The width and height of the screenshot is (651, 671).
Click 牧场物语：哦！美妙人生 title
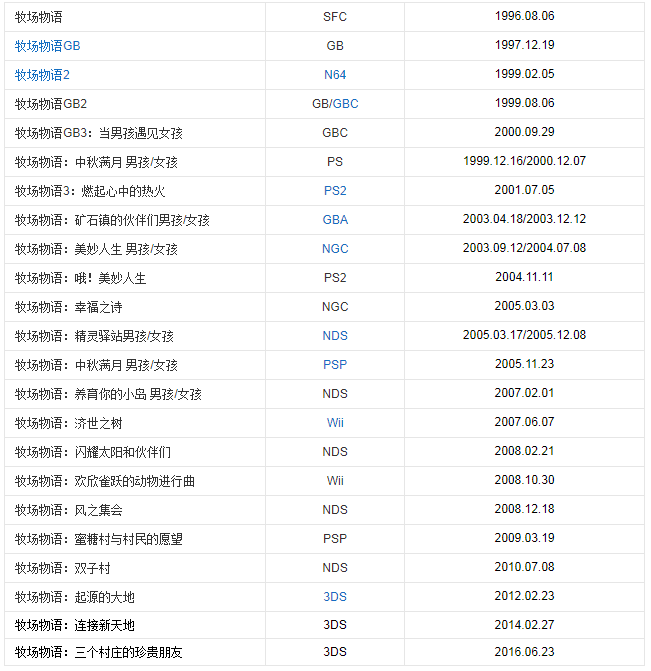pos(80,278)
